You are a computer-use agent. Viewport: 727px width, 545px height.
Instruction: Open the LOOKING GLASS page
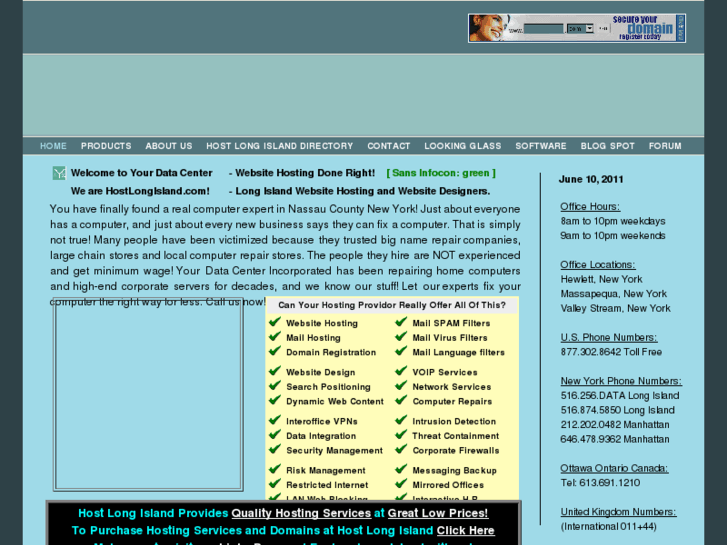click(463, 146)
